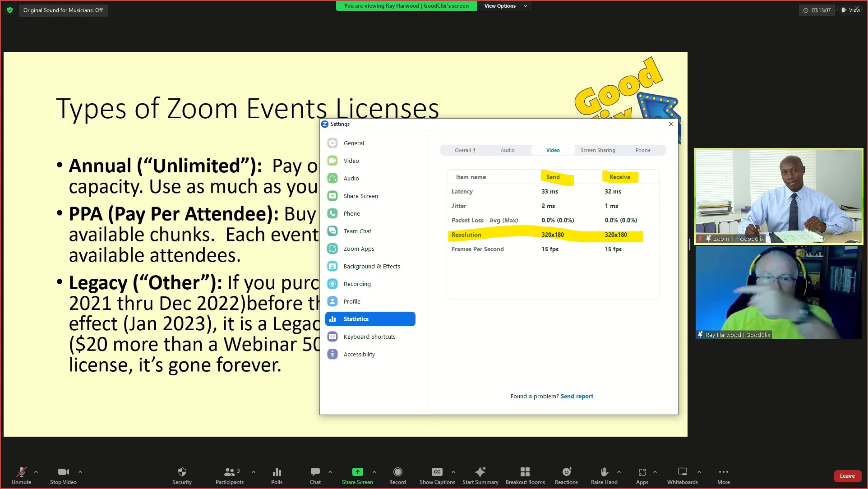The width and height of the screenshot is (868, 489).
Task: Click the red Leave button
Action: 847,476
